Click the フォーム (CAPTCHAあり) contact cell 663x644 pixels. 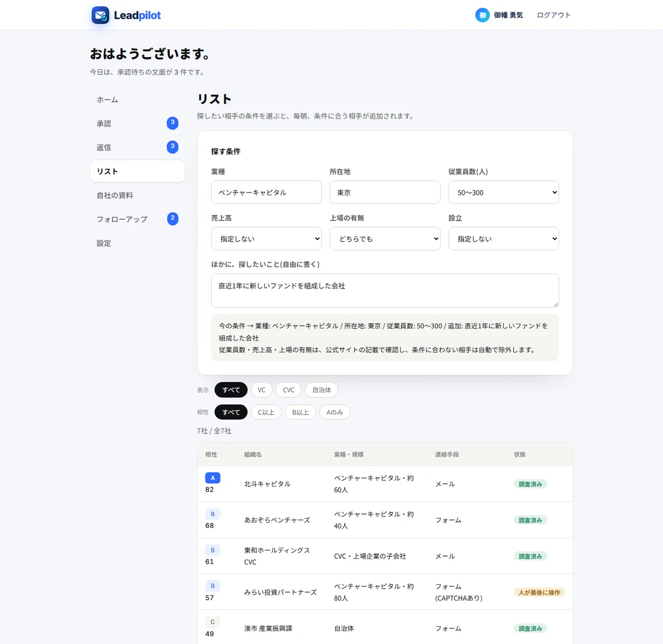click(x=459, y=592)
